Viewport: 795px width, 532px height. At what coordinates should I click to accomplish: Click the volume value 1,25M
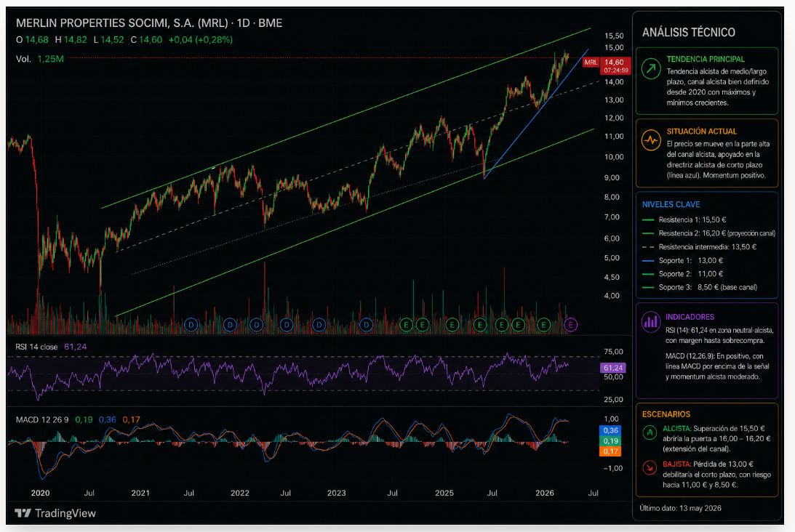click(51, 59)
